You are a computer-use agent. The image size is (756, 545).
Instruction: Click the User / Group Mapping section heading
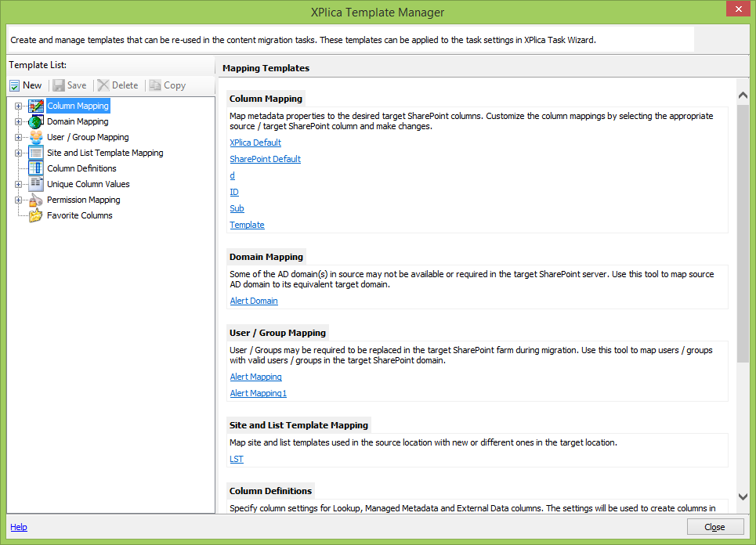point(277,333)
